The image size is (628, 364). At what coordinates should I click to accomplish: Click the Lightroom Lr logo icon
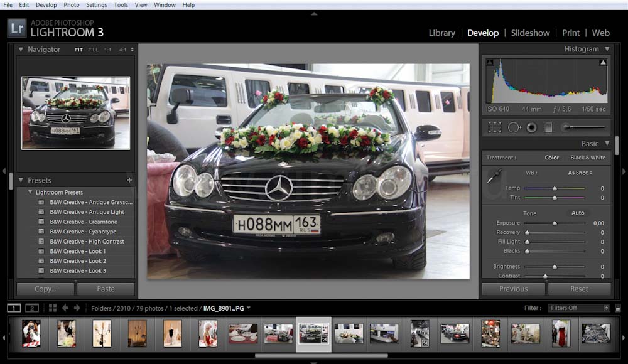pos(17,28)
